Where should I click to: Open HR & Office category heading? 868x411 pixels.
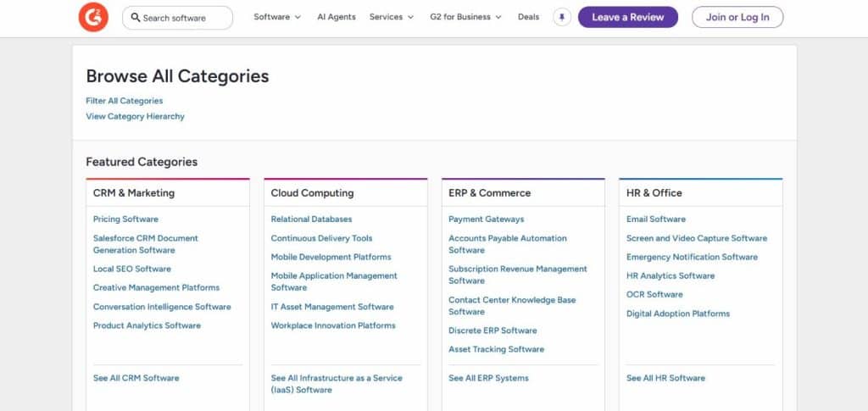click(x=654, y=193)
